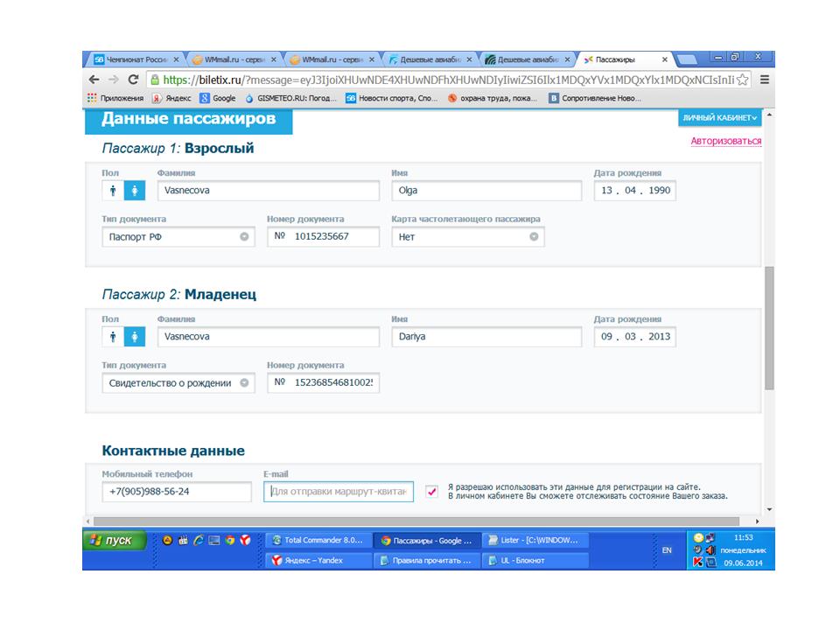Click the Авторизоваться link

click(x=726, y=141)
